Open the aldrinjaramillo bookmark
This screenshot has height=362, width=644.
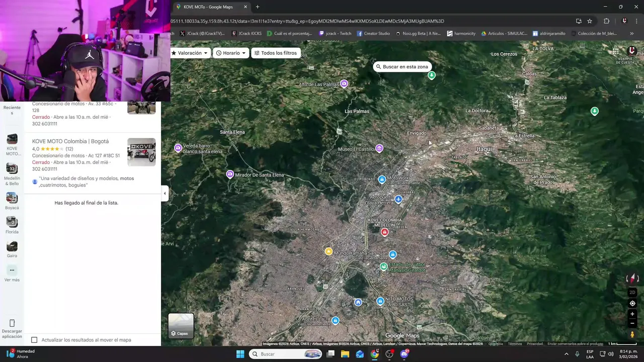549,34
